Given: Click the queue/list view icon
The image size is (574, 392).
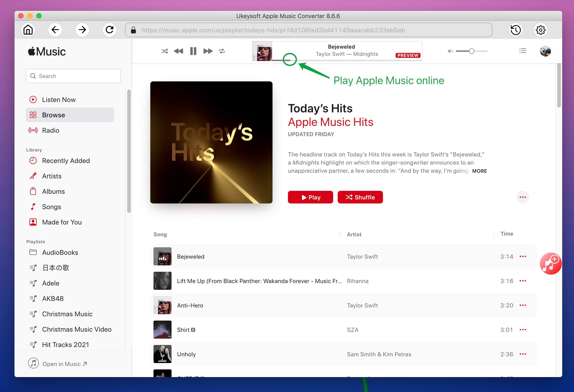Looking at the screenshot, I should pos(523,51).
